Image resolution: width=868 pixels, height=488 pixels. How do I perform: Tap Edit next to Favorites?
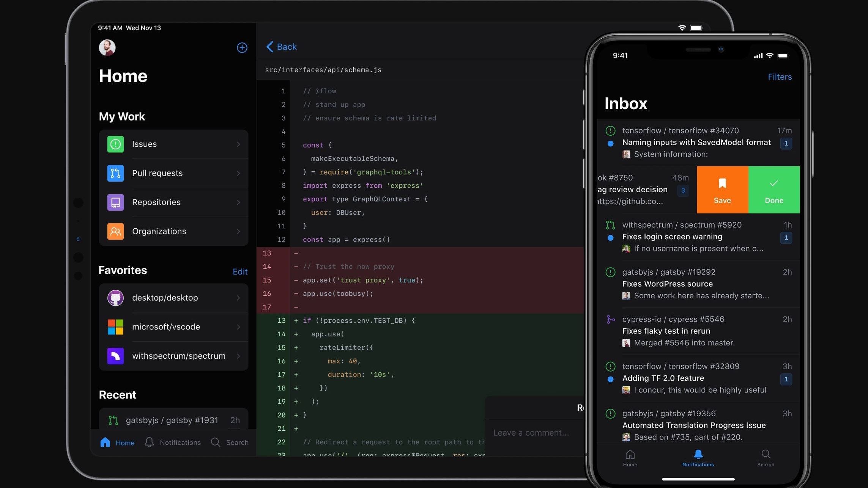click(240, 271)
